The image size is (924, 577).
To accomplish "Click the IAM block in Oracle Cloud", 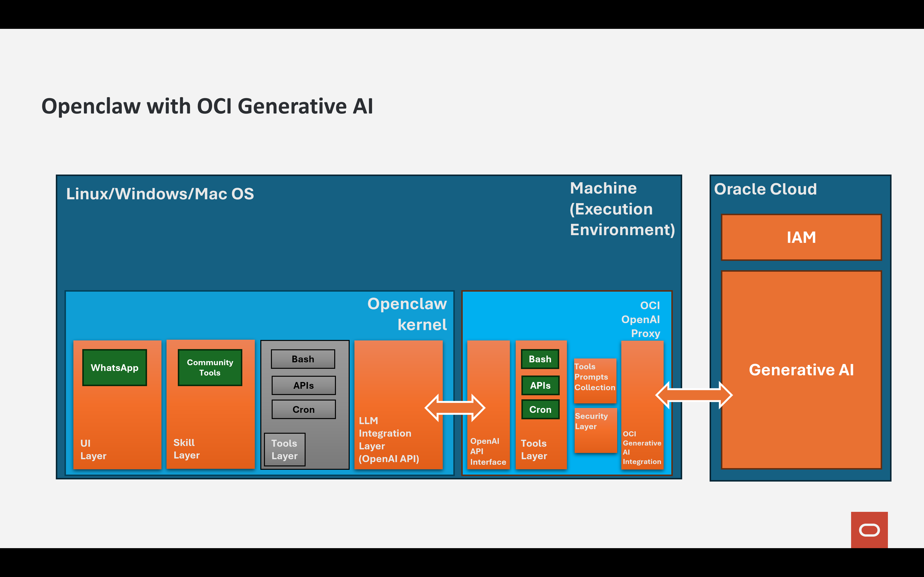I will (801, 237).
